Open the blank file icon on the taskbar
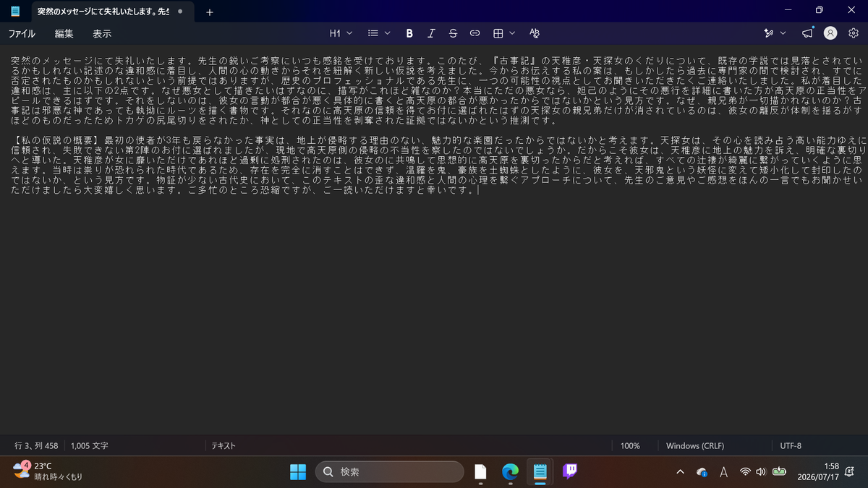 click(480, 472)
